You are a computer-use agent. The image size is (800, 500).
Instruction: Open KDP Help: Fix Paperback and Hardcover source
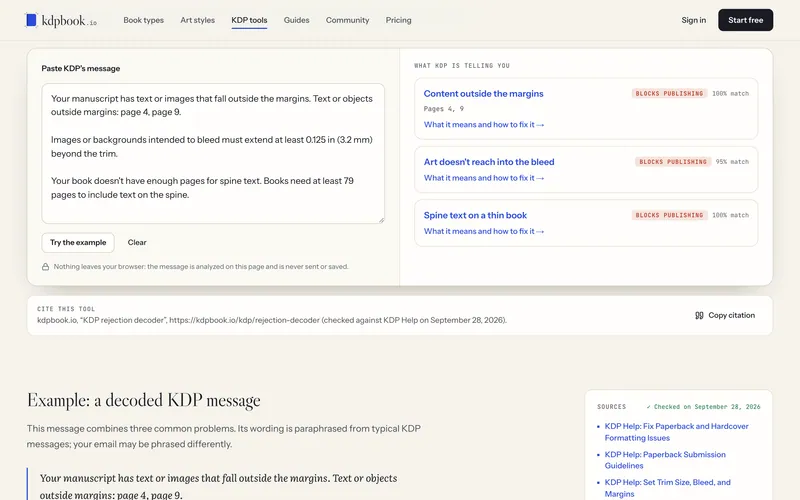(x=676, y=432)
